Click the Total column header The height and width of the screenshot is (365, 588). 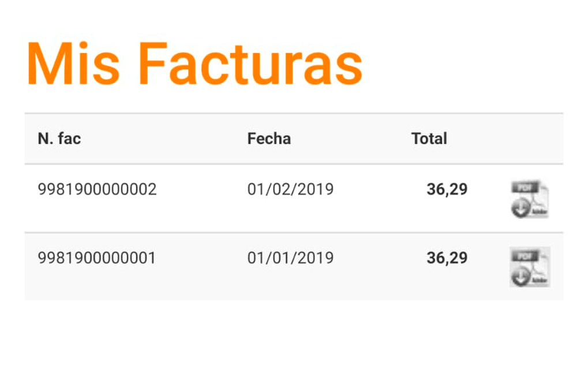coord(429,139)
